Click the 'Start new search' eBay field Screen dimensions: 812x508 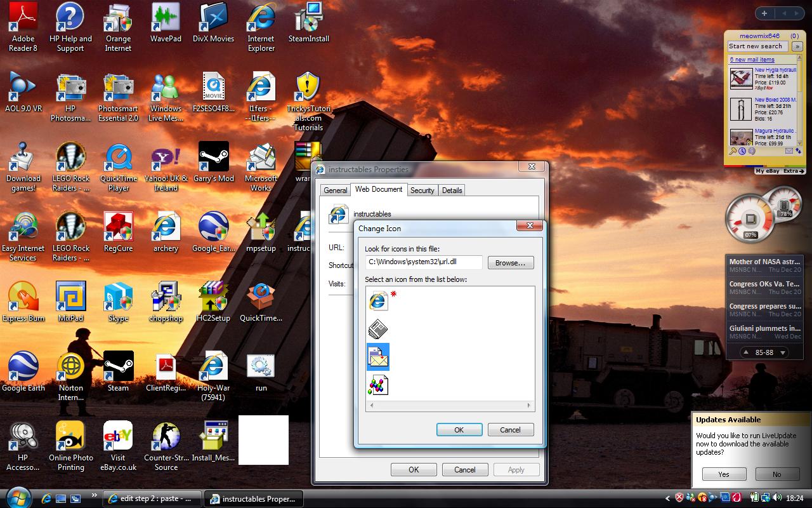[x=758, y=46]
